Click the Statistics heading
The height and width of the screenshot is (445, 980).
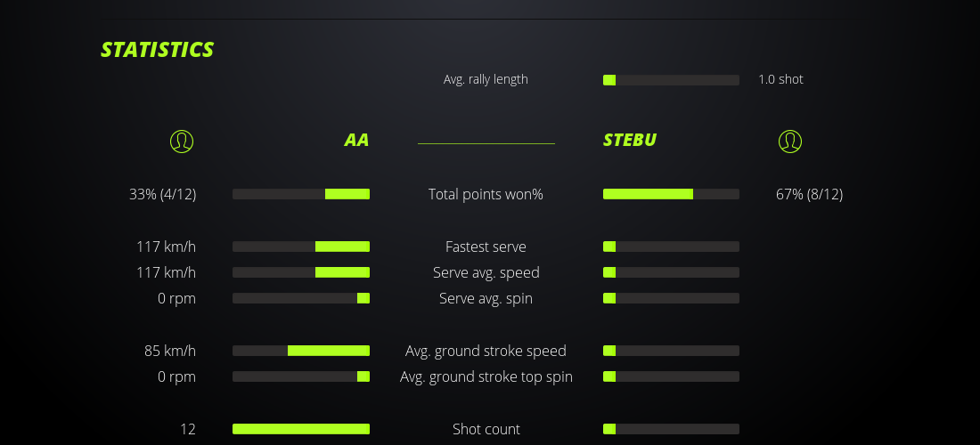(x=158, y=50)
